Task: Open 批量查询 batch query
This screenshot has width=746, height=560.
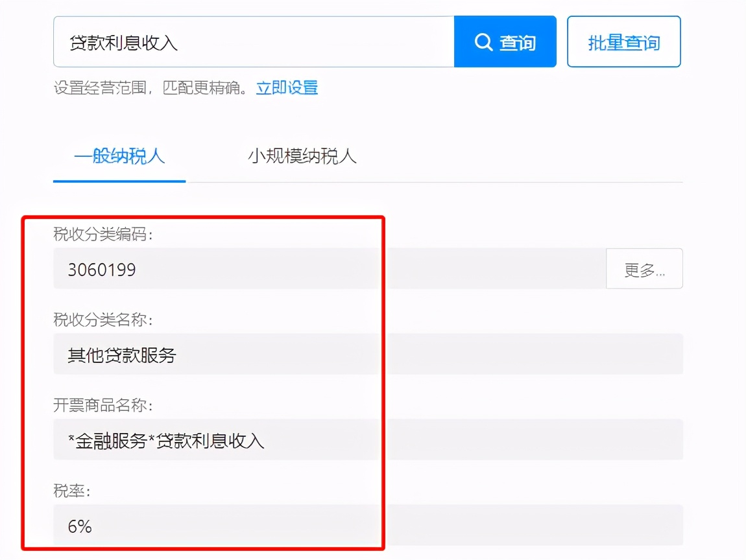Action: point(624,41)
